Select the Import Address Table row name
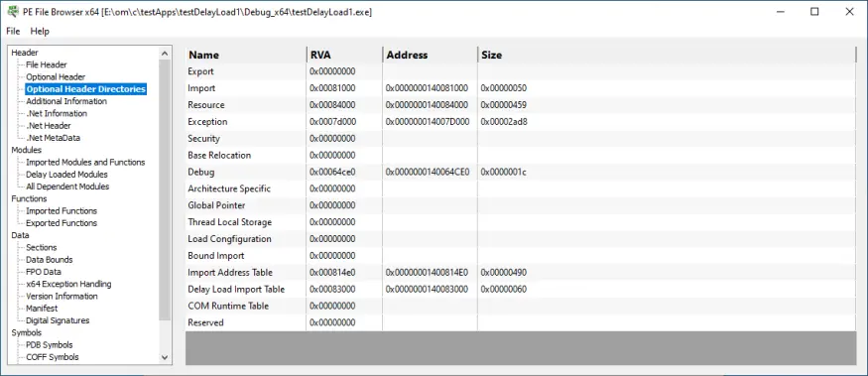 [x=230, y=273]
